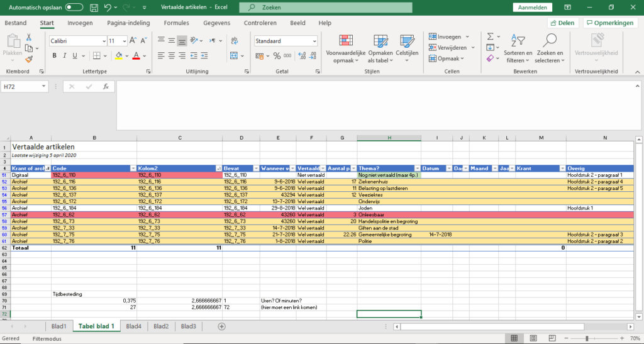Click the percent style icon
Screen dimensions: 644x344
point(277,56)
